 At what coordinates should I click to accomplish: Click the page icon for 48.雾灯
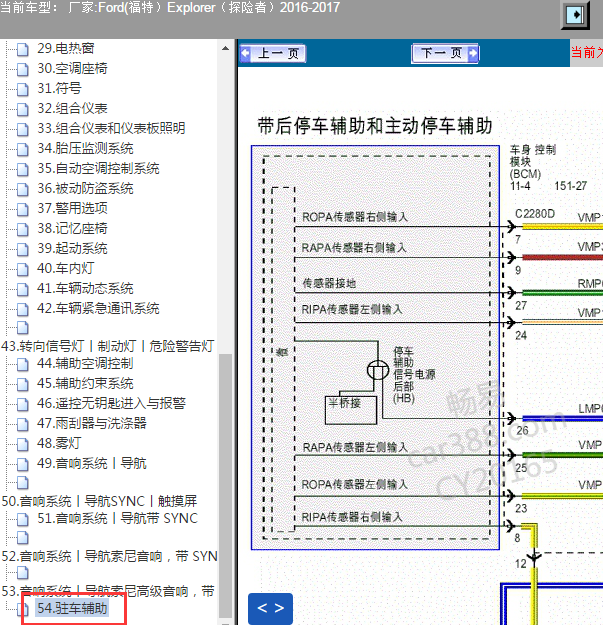coord(23,444)
